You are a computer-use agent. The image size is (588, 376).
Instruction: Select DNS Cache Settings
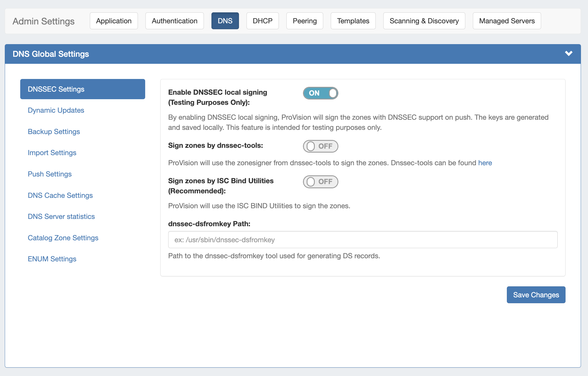(x=60, y=195)
